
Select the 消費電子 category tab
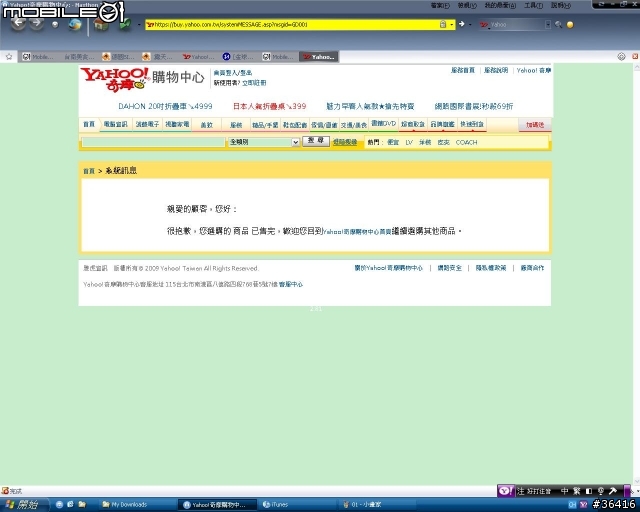[x=147, y=124]
